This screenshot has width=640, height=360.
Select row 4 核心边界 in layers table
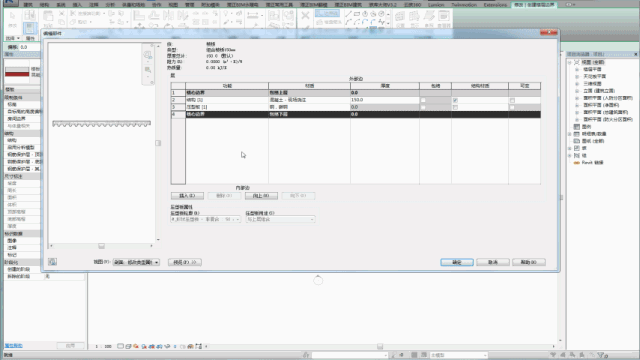coord(356,114)
